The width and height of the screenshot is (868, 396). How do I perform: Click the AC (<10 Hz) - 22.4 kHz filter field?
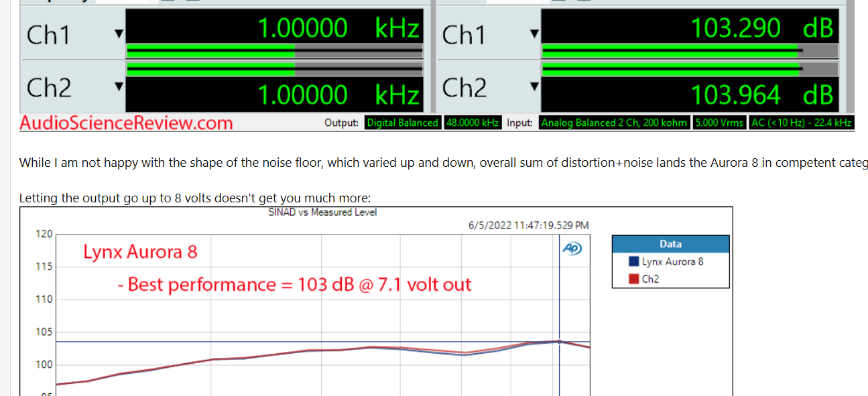click(802, 123)
